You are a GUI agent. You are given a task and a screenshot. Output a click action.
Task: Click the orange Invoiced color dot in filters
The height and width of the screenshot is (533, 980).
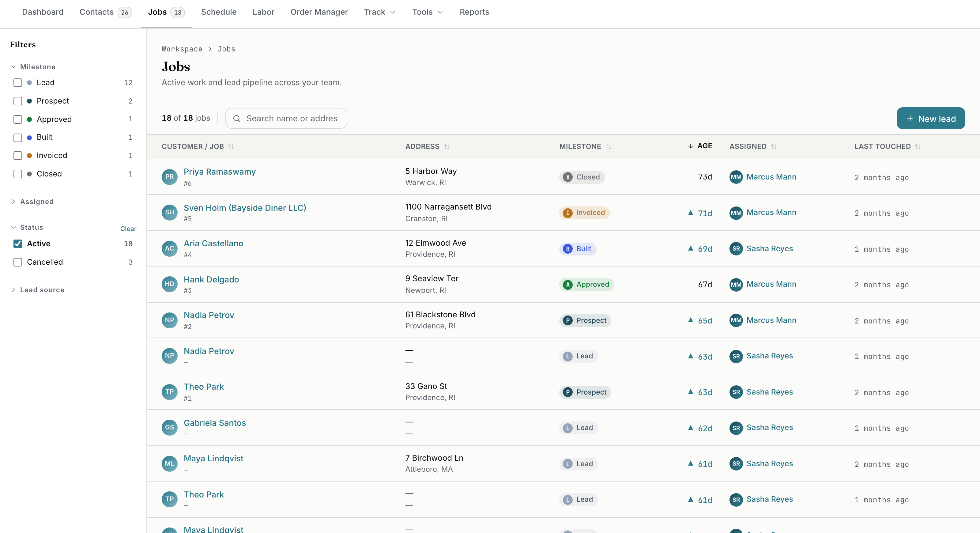[x=29, y=156]
